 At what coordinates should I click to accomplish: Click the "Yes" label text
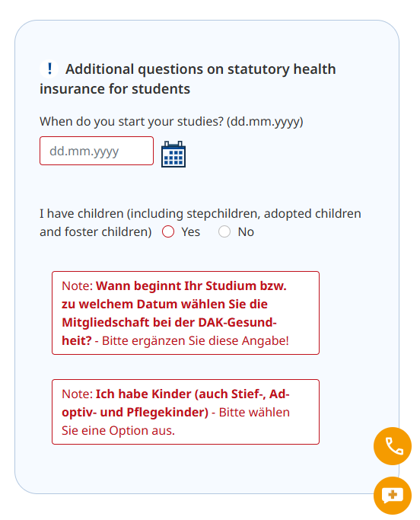click(x=191, y=231)
